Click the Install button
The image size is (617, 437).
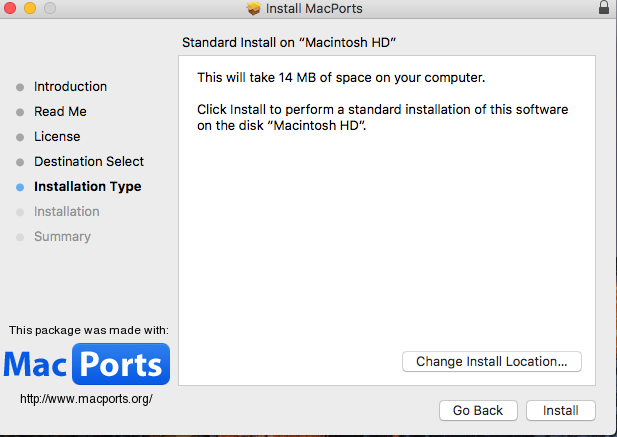[561, 410]
